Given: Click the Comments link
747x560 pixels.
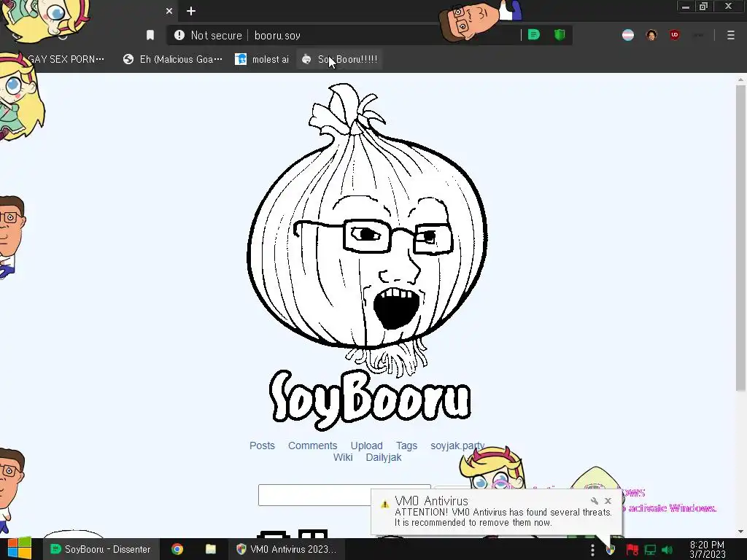Looking at the screenshot, I should 312,446.
